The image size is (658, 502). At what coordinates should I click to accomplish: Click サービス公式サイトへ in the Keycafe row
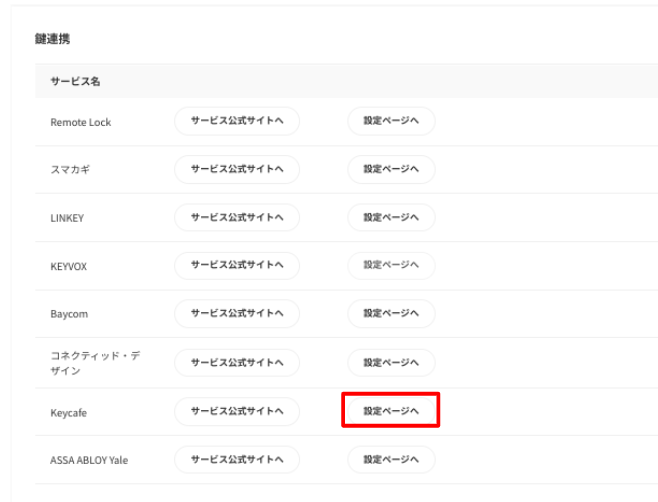pyautogui.click(x=237, y=411)
